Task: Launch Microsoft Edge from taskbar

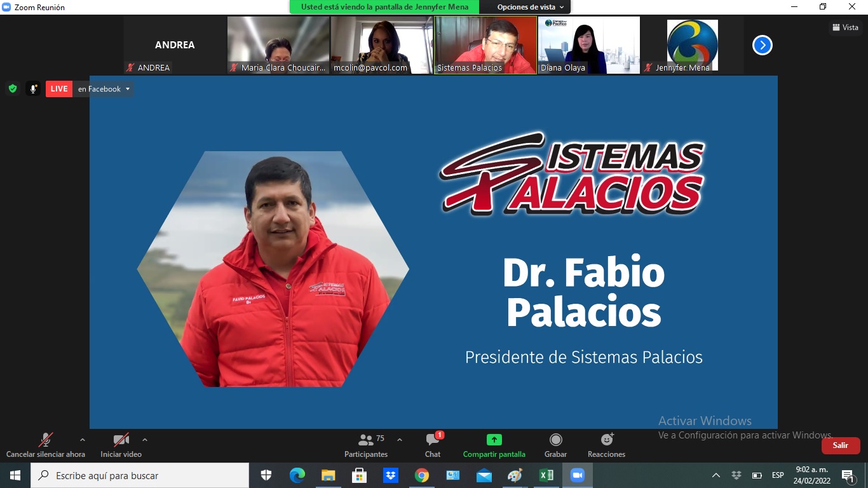Action: coord(297,475)
